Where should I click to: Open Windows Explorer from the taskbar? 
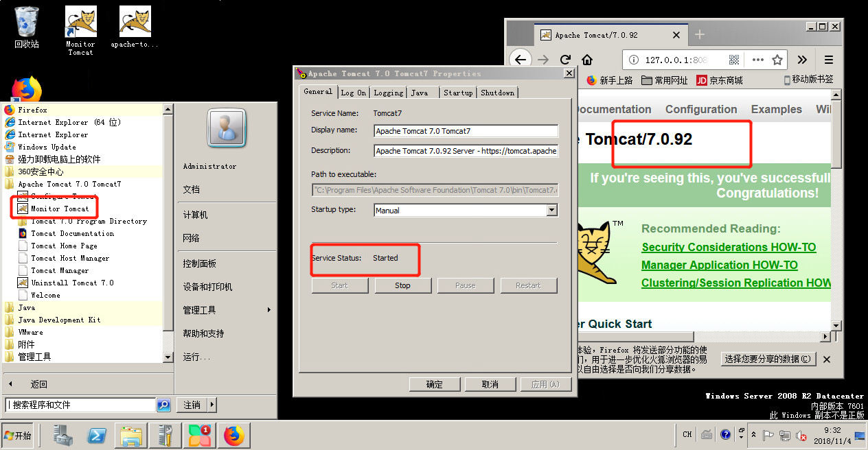click(x=130, y=436)
